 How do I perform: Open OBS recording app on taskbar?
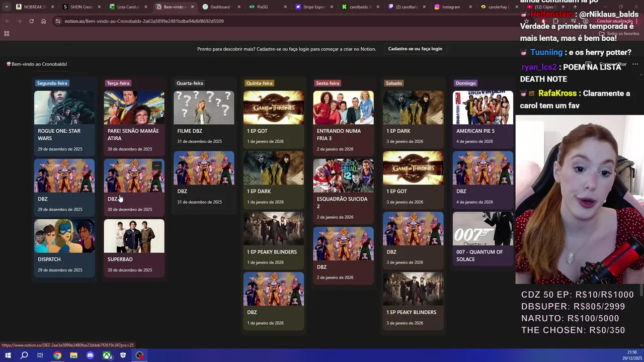(x=139, y=355)
